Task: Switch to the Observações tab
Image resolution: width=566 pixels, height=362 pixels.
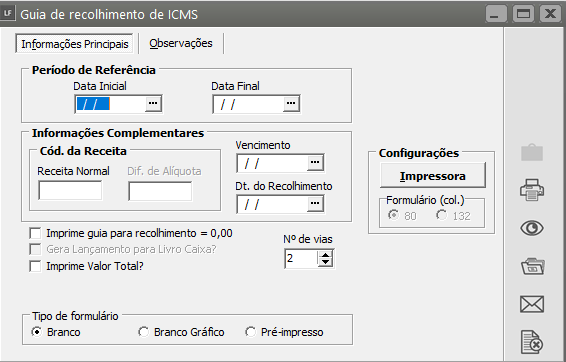Action: [x=181, y=43]
